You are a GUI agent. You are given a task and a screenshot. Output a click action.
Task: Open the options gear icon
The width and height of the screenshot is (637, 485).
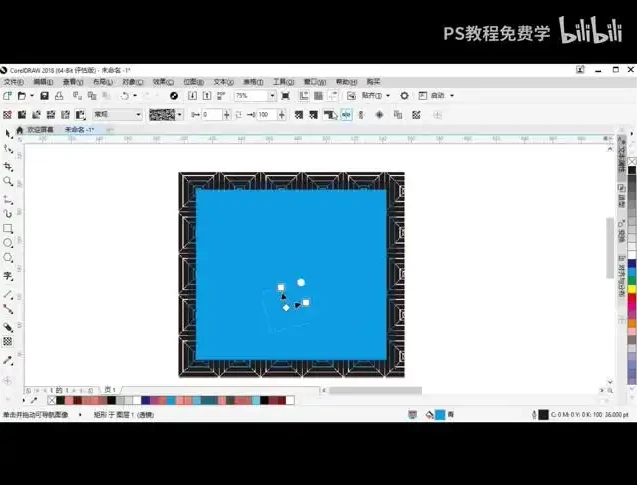click(x=404, y=96)
